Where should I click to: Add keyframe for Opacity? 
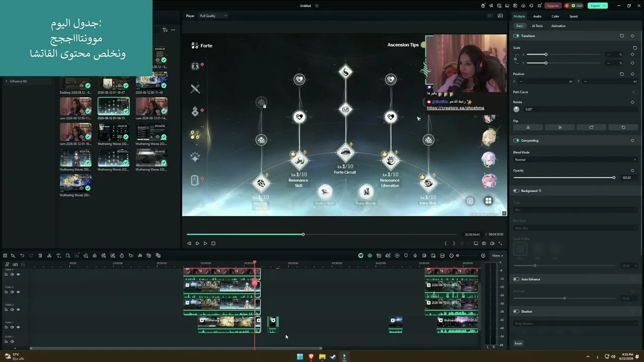coord(632,170)
